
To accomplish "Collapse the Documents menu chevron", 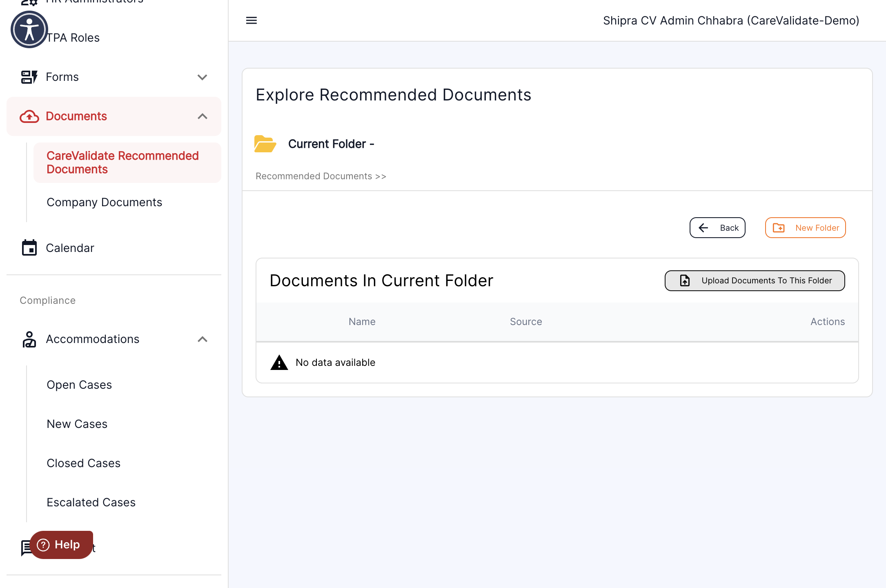I will [203, 116].
